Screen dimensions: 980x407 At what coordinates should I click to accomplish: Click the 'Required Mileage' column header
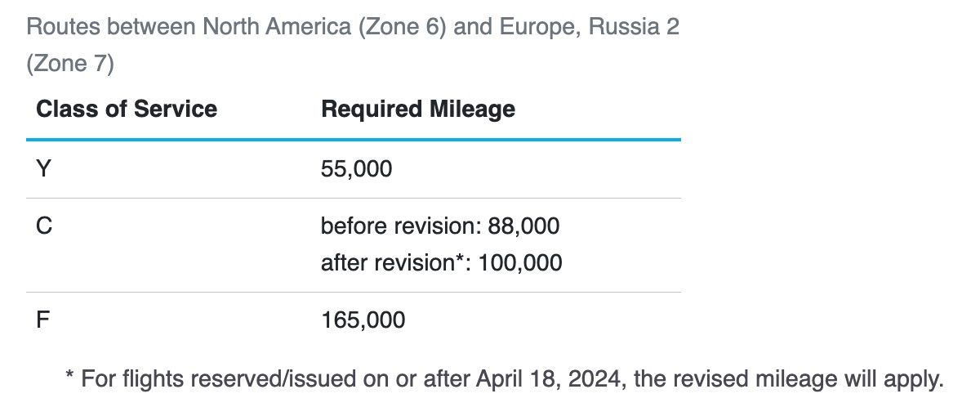pyautogui.click(x=418, y=109)
